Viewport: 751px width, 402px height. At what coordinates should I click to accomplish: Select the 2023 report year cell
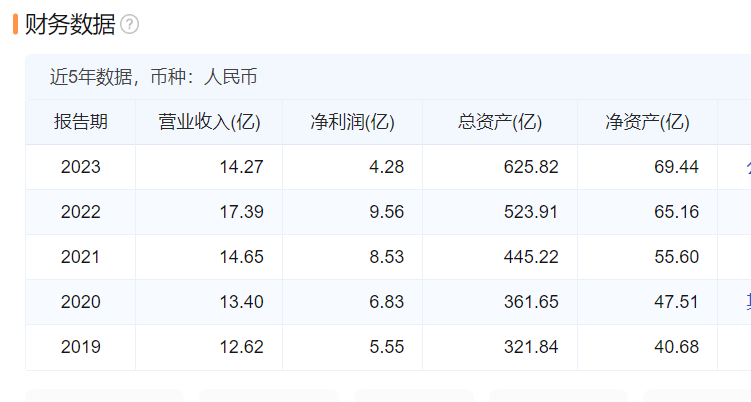(80, 167)
